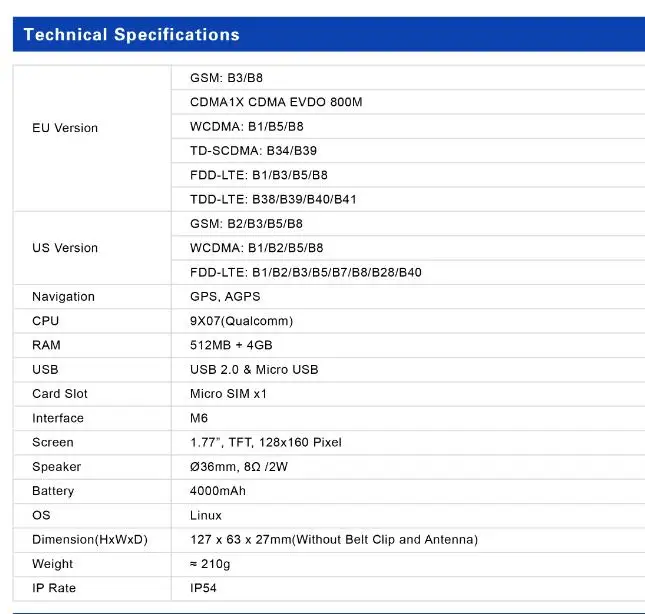Viewport: 645px width, 614px height.
Task: Select the 'M6' interface value
Action: point(199,418)
